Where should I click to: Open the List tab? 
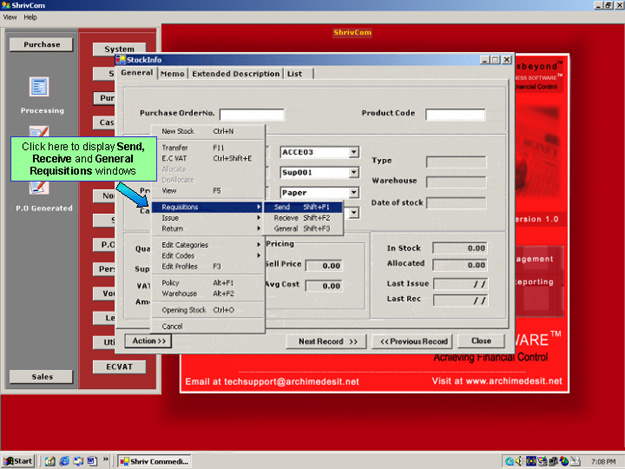click(x=294, y=73)
